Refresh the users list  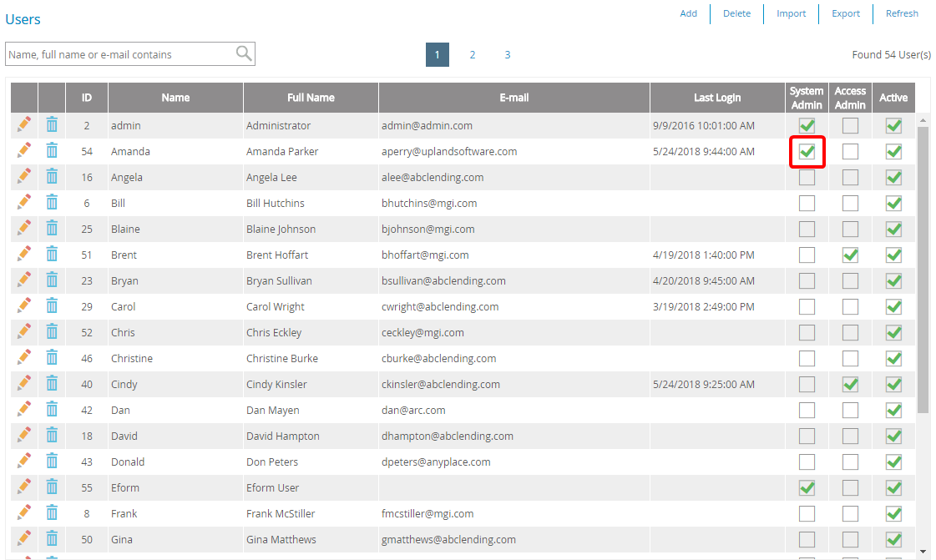(902, 13)
